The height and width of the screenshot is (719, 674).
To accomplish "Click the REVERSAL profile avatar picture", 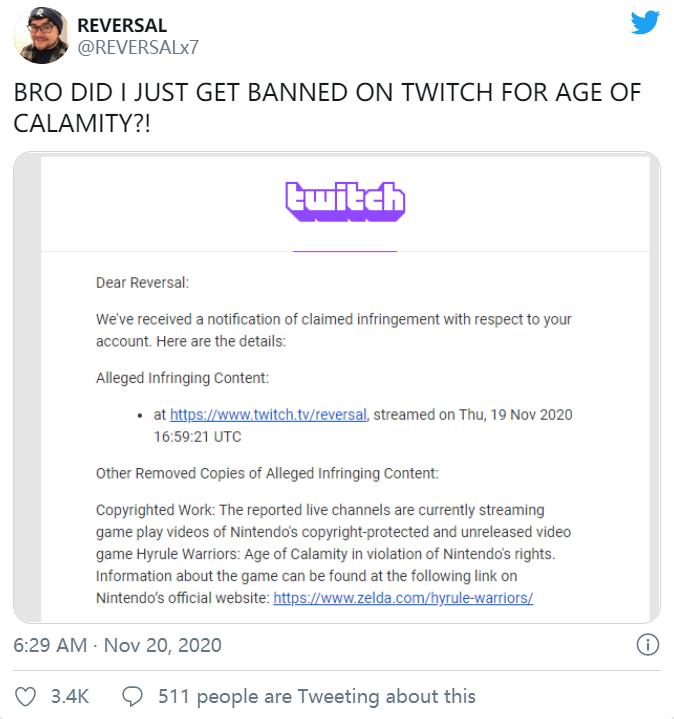I will [x=41, y=36].
